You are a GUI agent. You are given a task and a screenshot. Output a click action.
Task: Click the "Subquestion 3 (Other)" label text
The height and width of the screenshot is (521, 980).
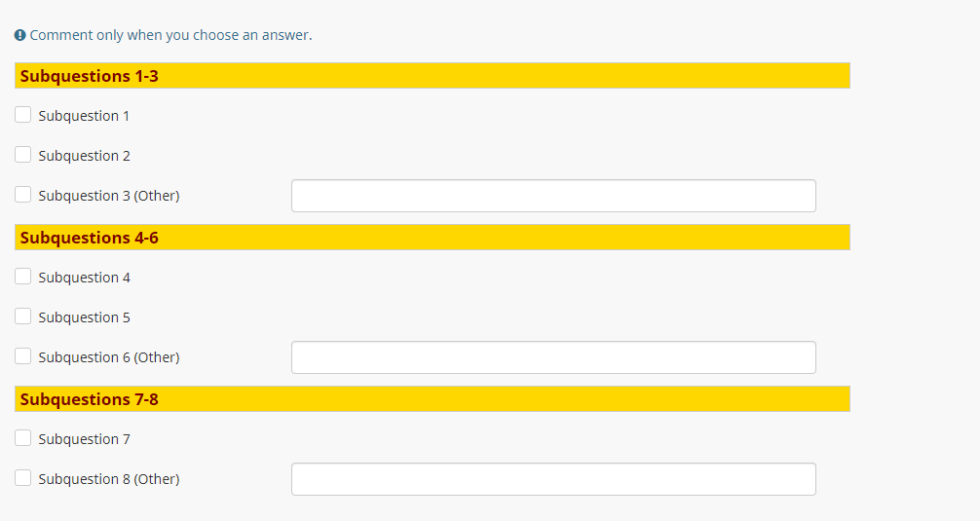pos(109,196)
